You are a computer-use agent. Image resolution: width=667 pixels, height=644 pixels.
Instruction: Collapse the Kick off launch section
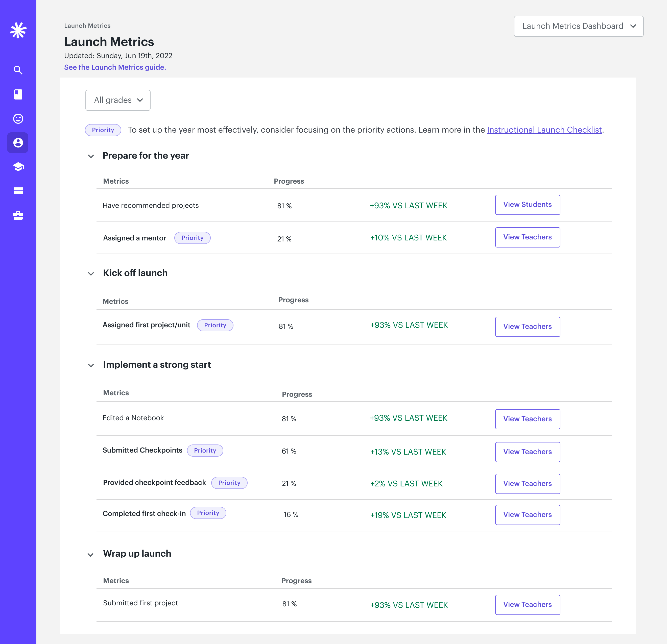tap(91, 274)
